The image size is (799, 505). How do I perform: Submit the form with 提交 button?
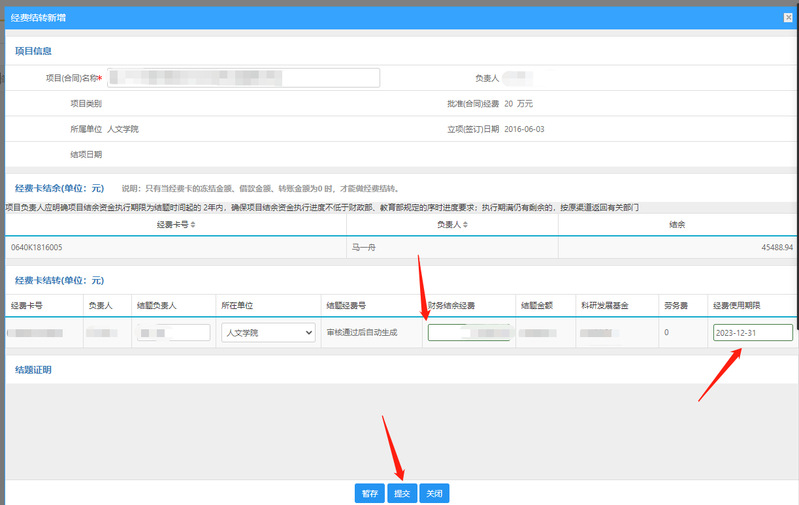402,493
